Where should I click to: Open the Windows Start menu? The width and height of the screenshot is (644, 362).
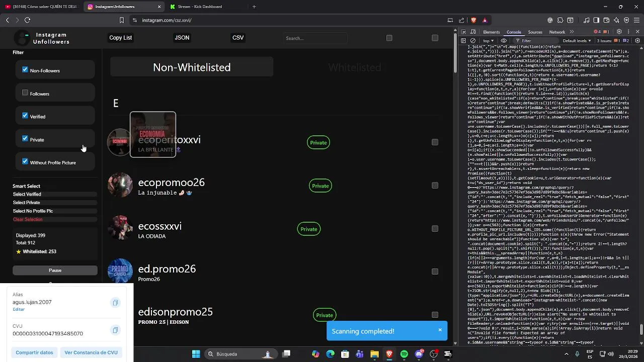pos(196,354)
